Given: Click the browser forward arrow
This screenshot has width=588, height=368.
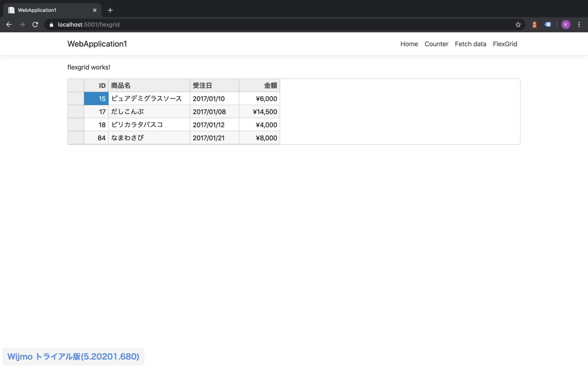Looking at the screenshot, I should point(22,25).
